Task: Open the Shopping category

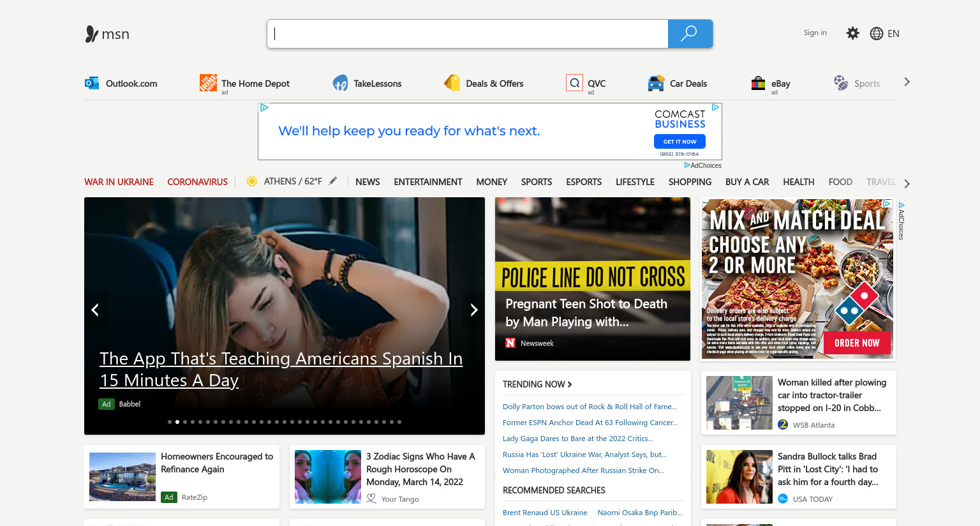Action: pyautogui.click(x=690, y=182)
